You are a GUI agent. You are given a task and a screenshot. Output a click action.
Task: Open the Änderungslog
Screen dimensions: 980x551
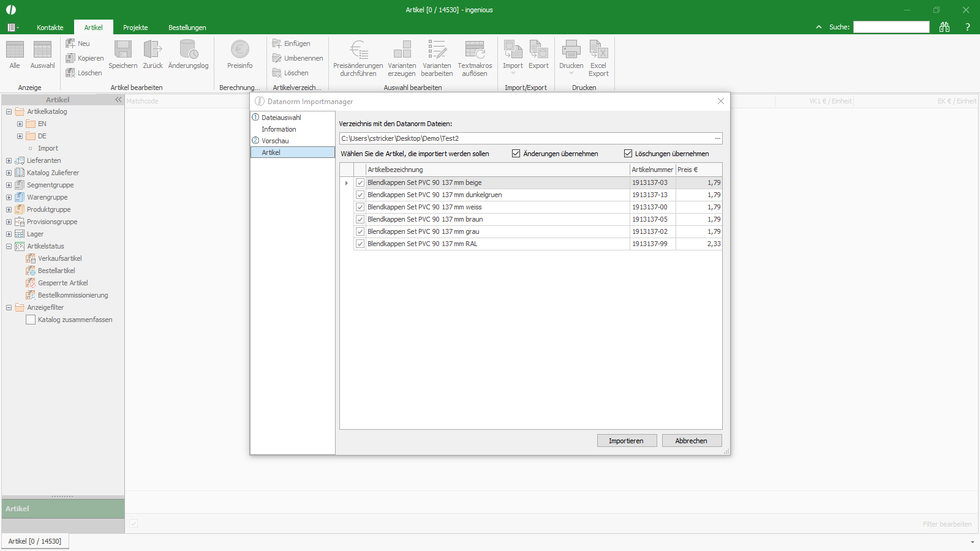(x=188, y=55)
